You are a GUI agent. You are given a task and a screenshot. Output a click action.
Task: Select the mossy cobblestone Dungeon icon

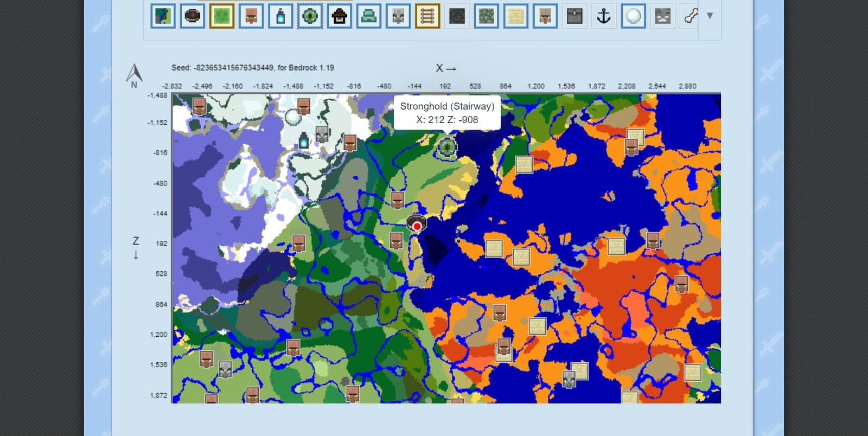(486, 16)
